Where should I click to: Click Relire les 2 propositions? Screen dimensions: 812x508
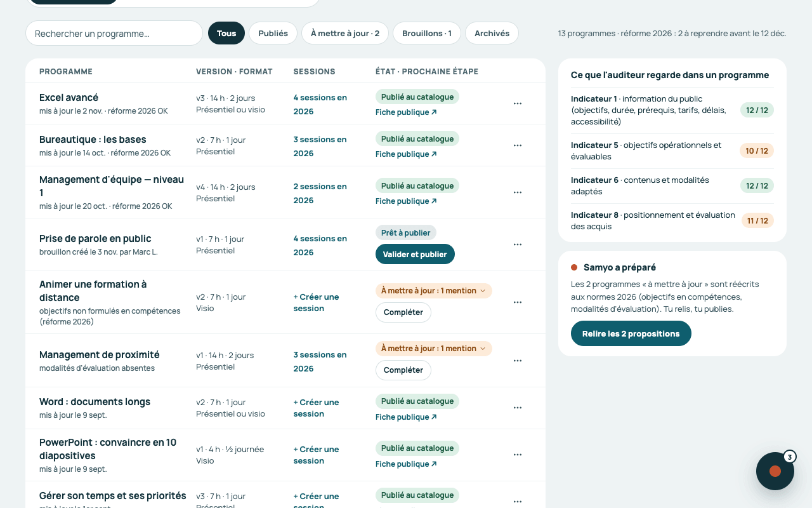click(631, 333)
